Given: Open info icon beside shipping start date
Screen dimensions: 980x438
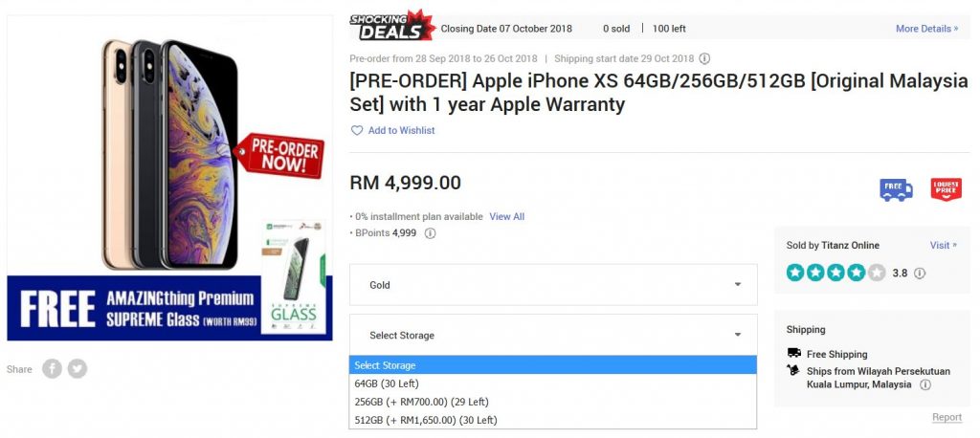Looking at the screenshot, I should [x=704, y=58].
